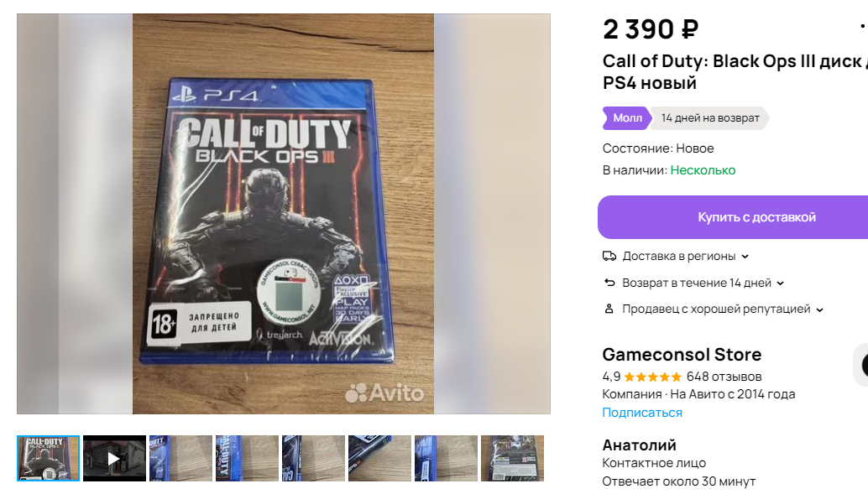868x494 pixels.
Task: Click the orange star rating
Action: 652,377
